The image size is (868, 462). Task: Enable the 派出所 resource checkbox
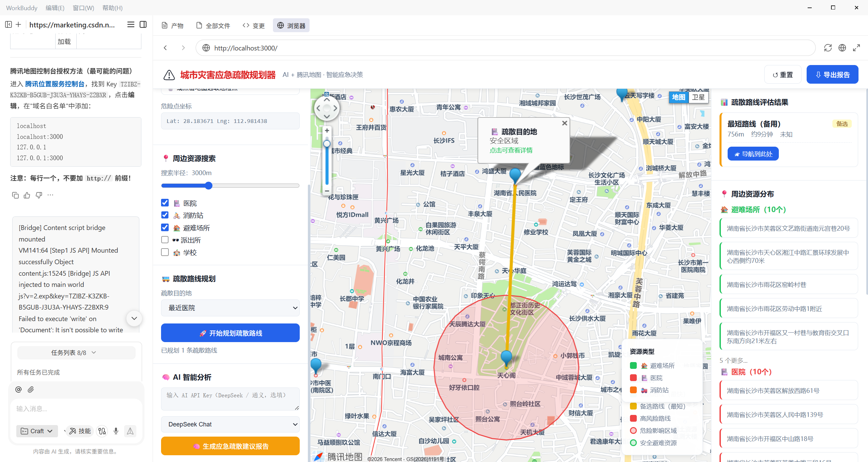pos(165,240)
